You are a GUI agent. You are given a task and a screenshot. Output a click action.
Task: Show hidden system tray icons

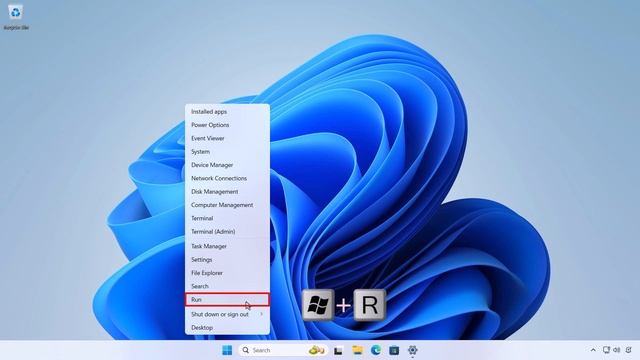593,350
